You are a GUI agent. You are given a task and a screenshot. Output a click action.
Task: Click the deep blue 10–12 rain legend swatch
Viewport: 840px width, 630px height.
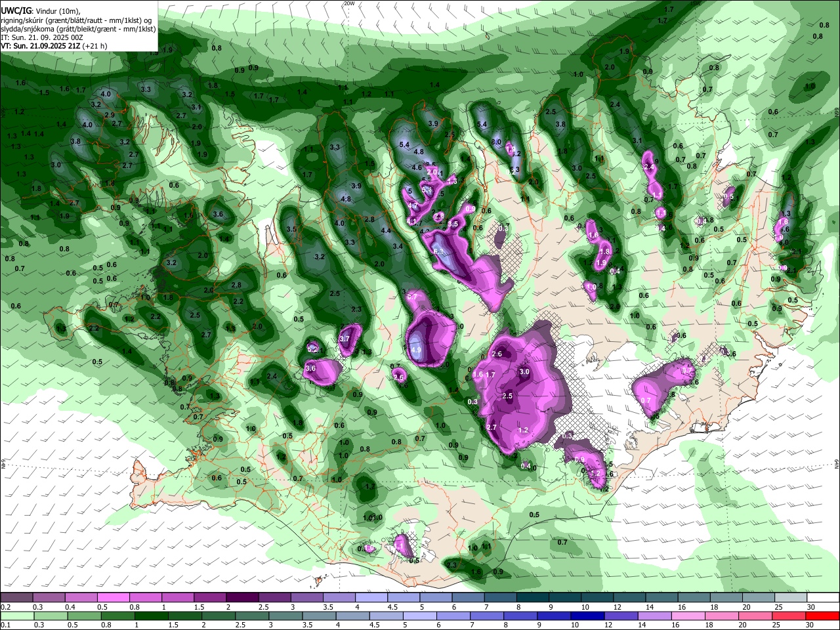click(x=588, y=616)
